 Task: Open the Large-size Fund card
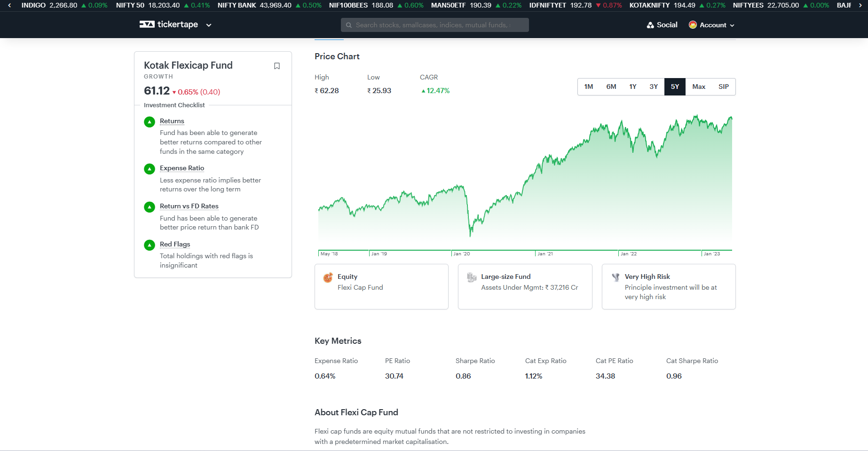(525, 286)
